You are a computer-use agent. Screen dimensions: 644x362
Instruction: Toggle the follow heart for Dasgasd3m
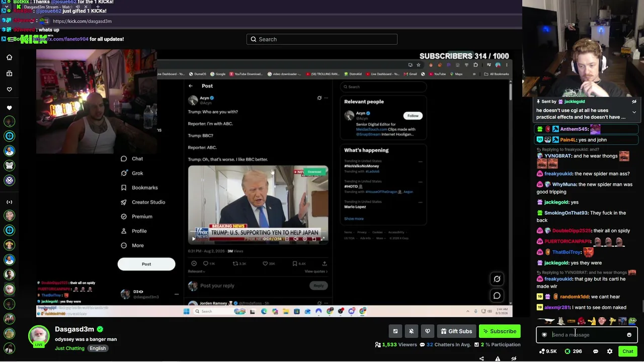428,331
